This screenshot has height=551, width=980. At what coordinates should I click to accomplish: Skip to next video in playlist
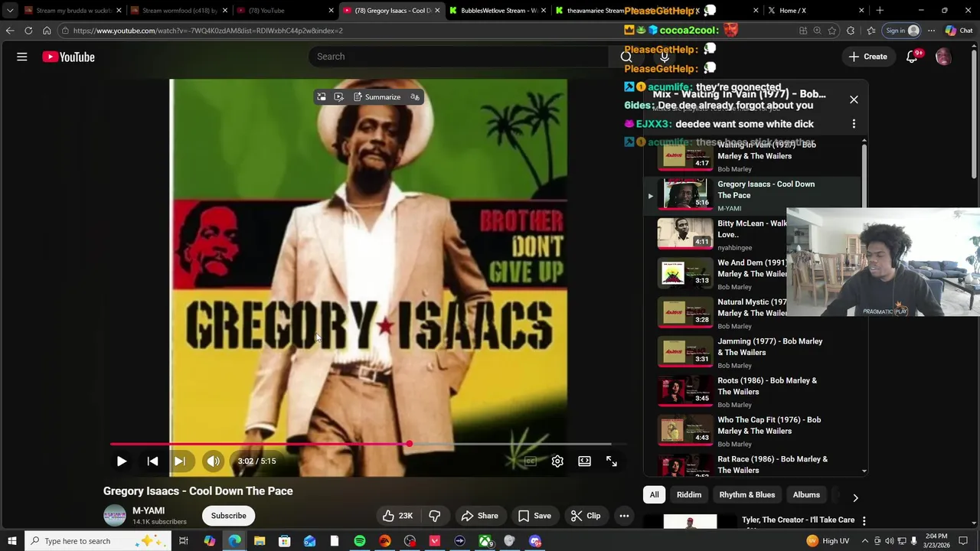[x=180, y=461]
